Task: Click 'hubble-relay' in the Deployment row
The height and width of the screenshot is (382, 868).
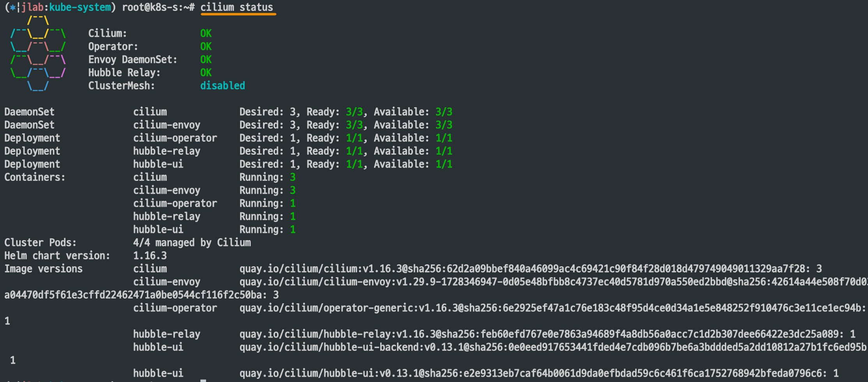Action: (x=167, y=151)
